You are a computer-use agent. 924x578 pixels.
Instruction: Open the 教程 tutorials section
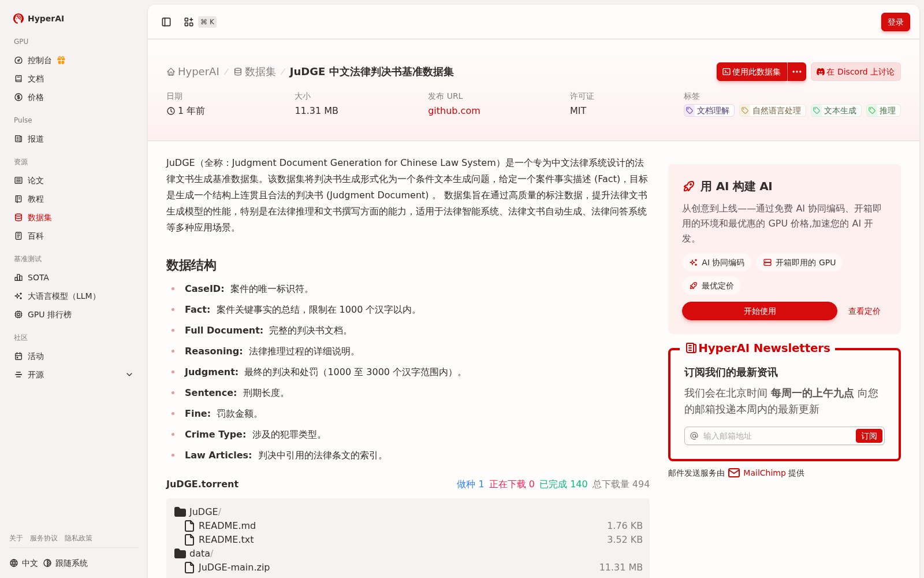[x=74, y=199]
